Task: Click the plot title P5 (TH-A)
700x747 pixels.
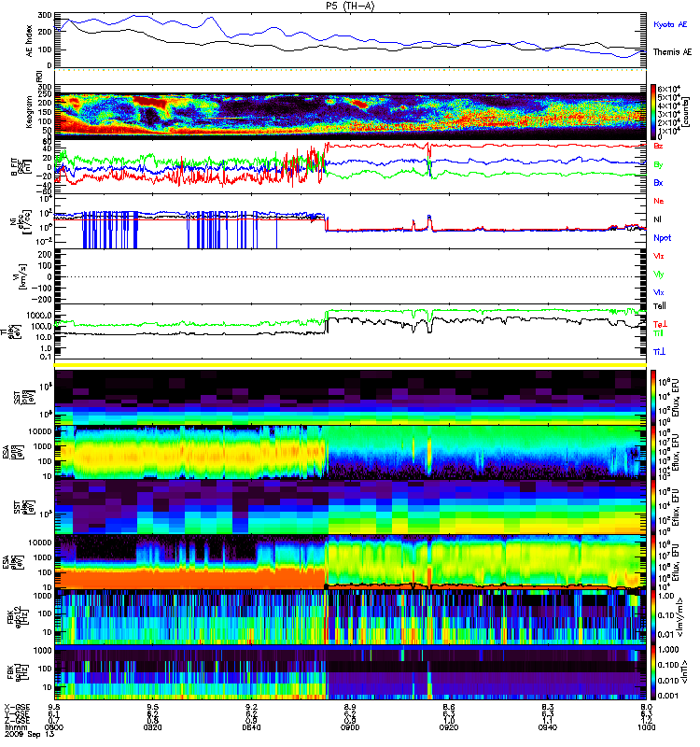Action: pos(350,6)
